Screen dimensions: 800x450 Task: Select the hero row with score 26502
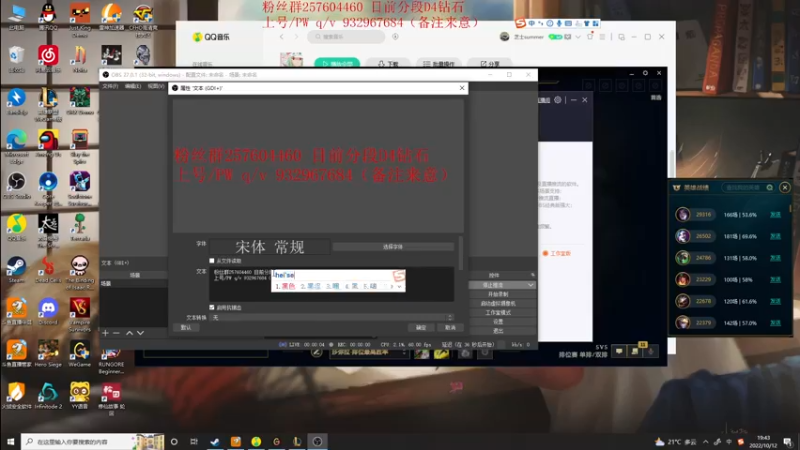pos(730,236)
